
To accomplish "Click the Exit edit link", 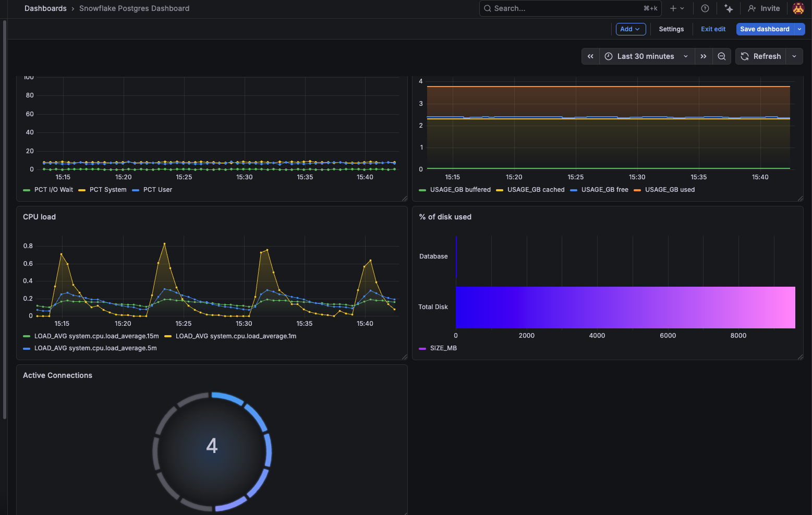I will click(713, 29).
